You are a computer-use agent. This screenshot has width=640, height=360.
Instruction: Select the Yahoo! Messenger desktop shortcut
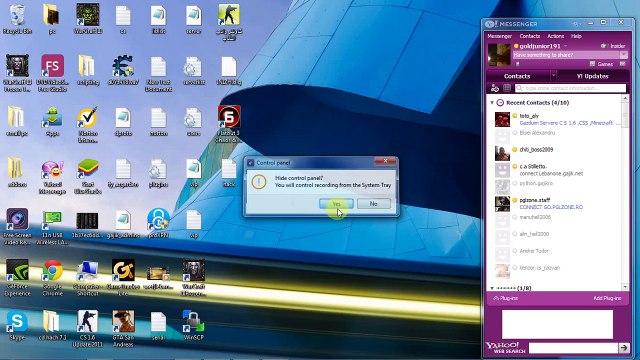52,176
